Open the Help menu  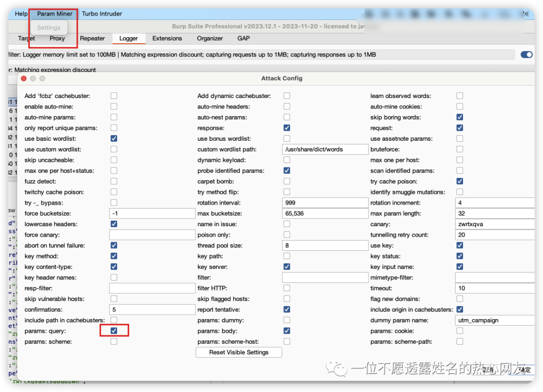21,14
